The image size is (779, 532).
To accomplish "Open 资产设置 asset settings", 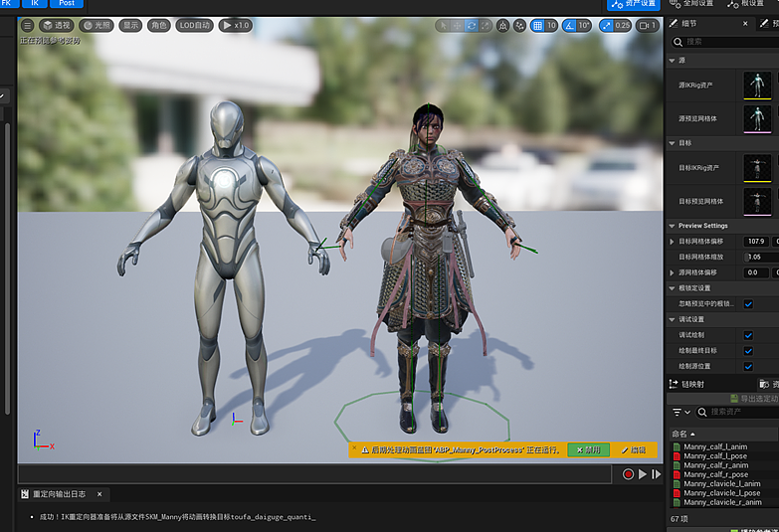I will coord(634,4).
